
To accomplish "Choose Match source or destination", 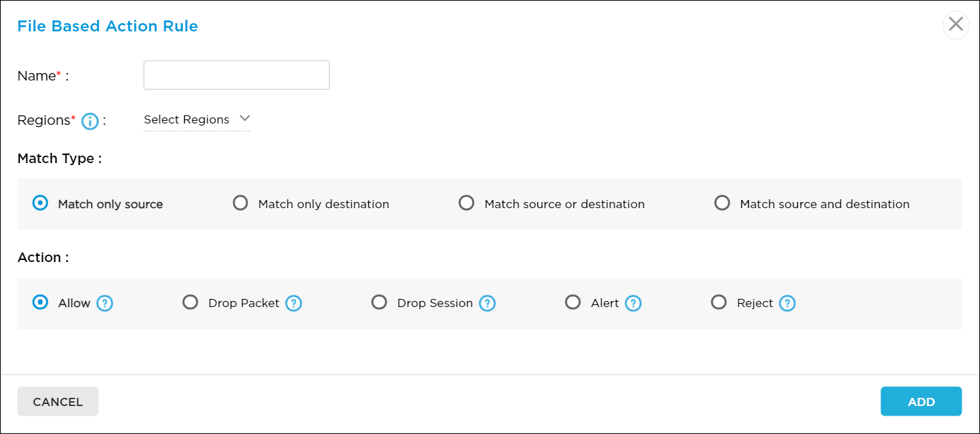I will pos(466,203).
